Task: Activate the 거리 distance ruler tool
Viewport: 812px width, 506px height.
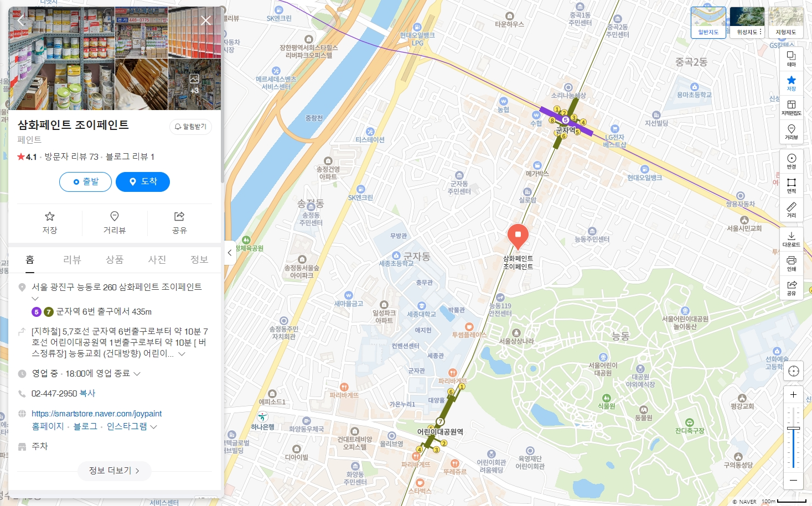Action: pyautogui.click(x=791, y=210)
